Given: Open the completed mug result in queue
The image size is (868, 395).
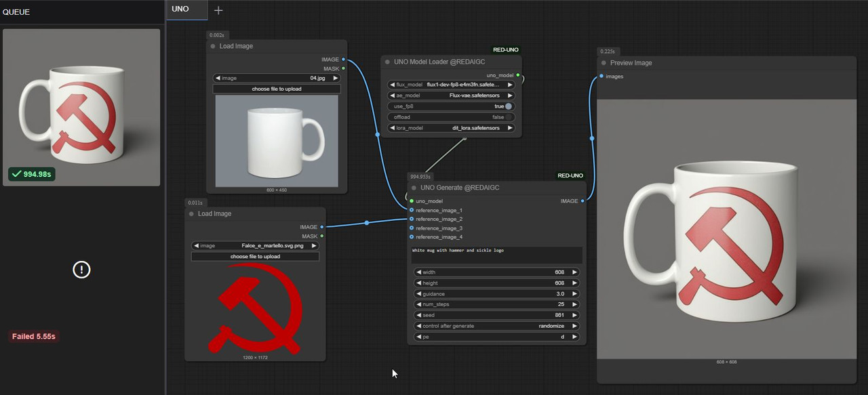Looking at the screenshot, I should coord(81,107).
